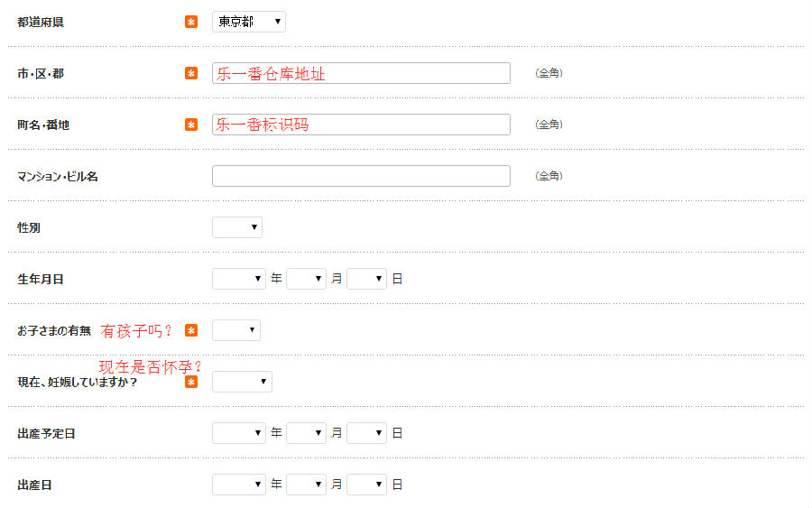The height and width of the screenshot is (508, 812).
Task: Expand the 生年月日 day dropdown
Action: 366,279
